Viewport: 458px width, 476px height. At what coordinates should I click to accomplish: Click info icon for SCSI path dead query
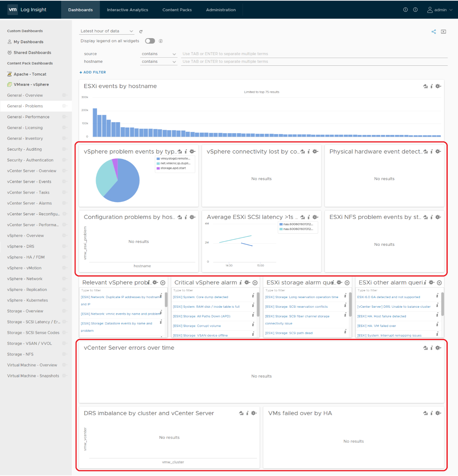pyautogui.click(x=345, y=331)
